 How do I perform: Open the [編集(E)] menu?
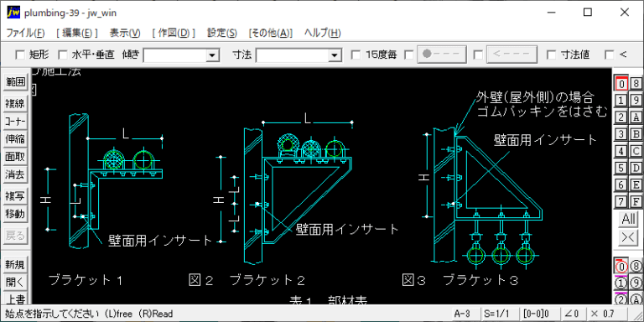[77, 34]
